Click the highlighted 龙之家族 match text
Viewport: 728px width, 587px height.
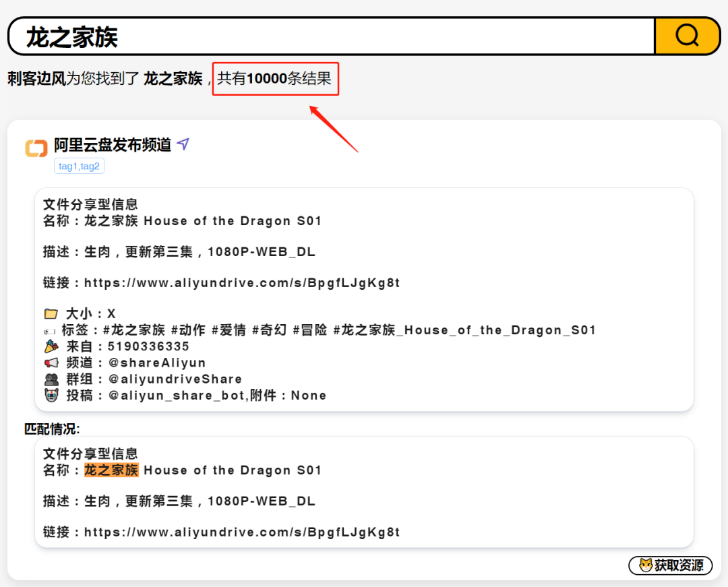(111, 470)
